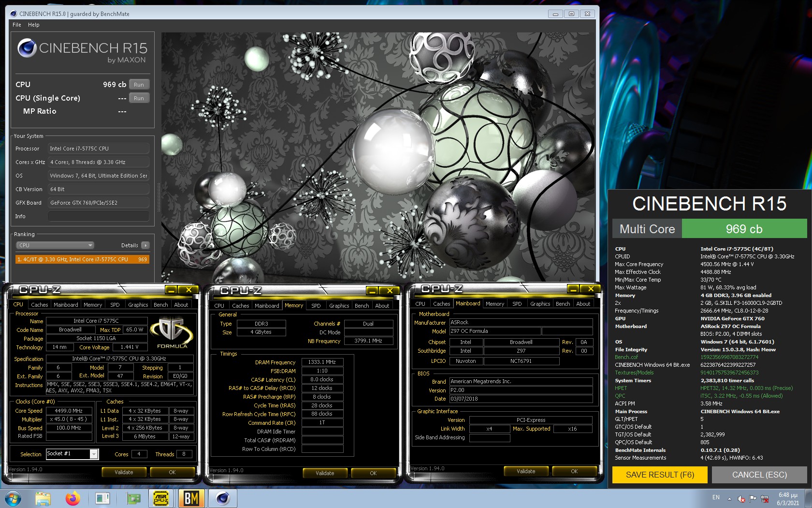Open the taskbar clock showing 6/3/2021

coord(788,499)
